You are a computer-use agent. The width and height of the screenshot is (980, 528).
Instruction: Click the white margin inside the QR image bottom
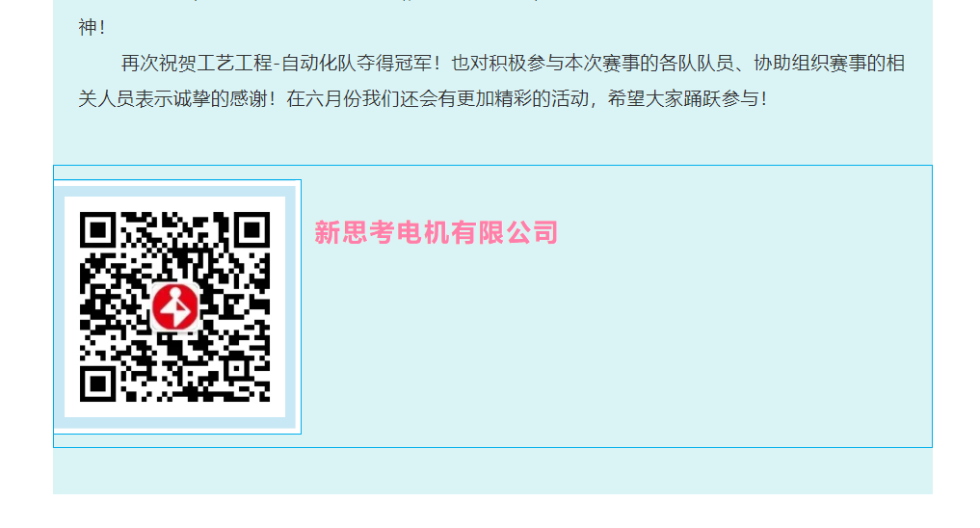[175, 409]
